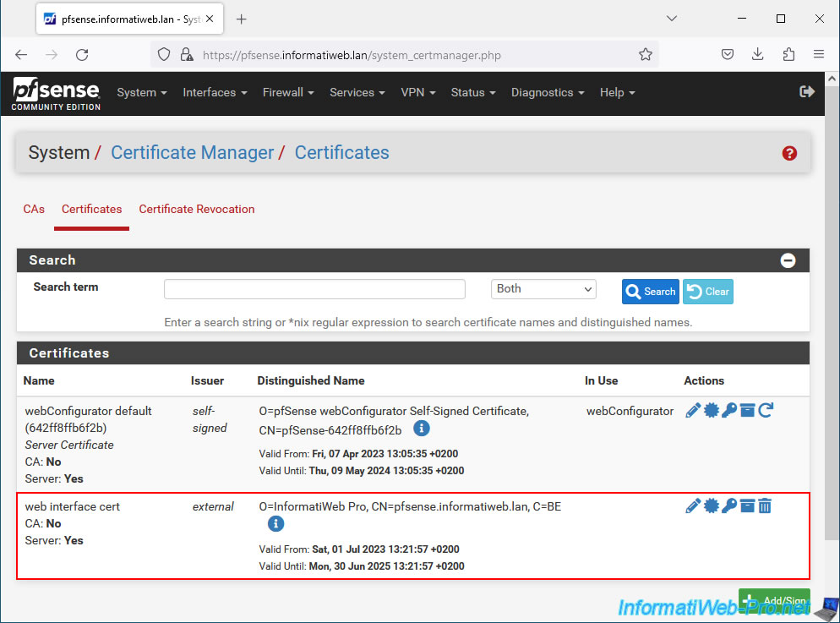Screen dimensions: 840x623
Task: Click the 'external' issuer text
Action: pos(213,506)
